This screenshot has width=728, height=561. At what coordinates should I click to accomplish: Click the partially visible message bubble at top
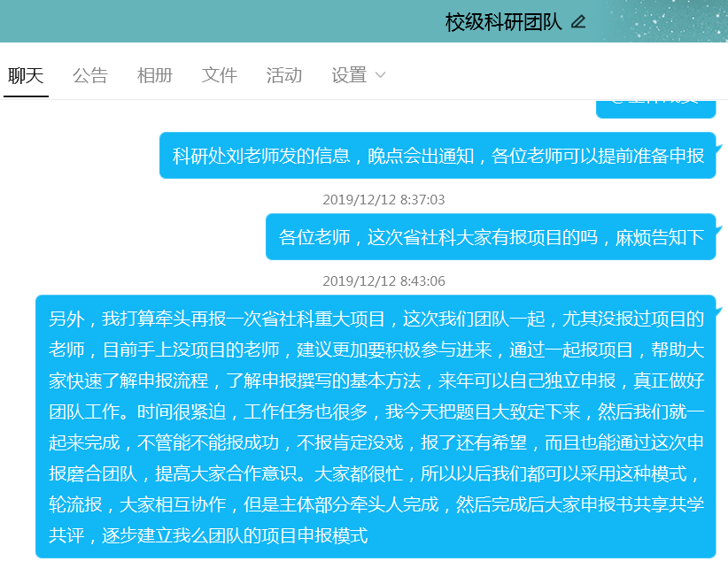click(x=655, y=108)
